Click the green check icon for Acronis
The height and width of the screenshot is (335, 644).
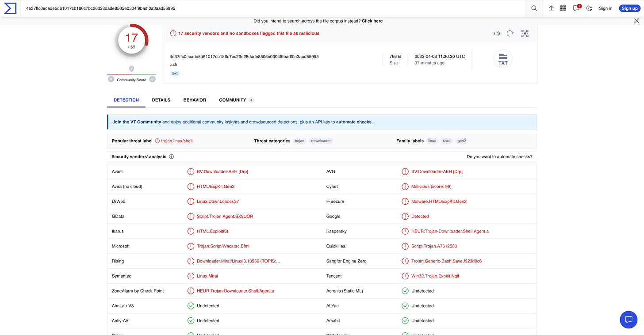405,291
